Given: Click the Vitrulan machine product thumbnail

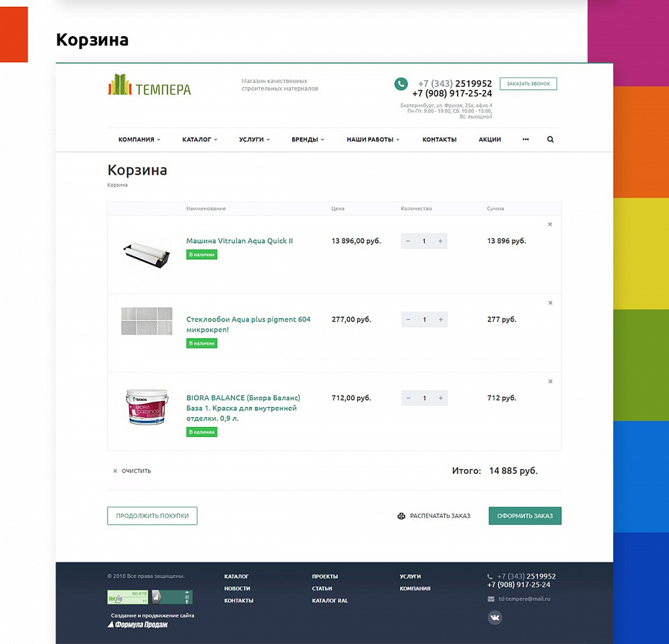Looking at the screenshot, I should point(147,254).
